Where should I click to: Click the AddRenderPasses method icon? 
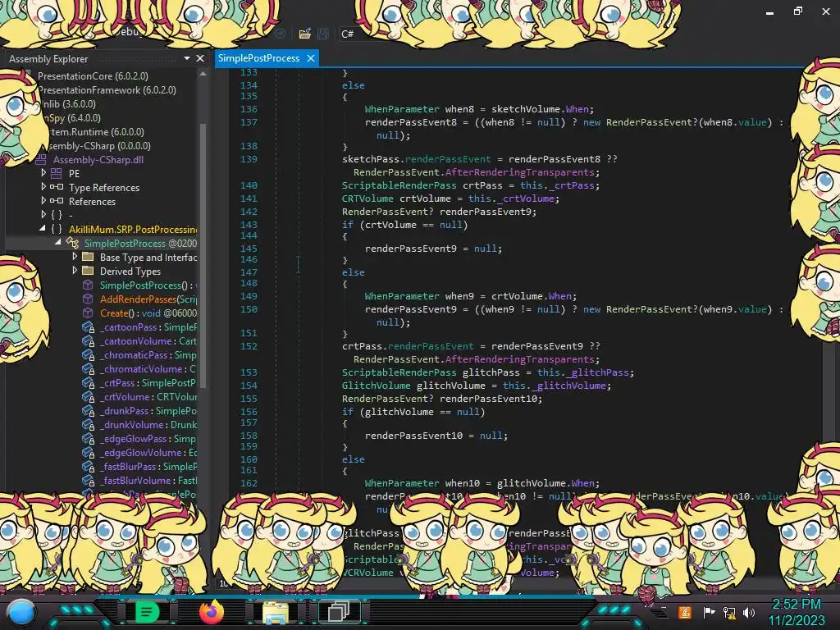[x=88, y=299]
